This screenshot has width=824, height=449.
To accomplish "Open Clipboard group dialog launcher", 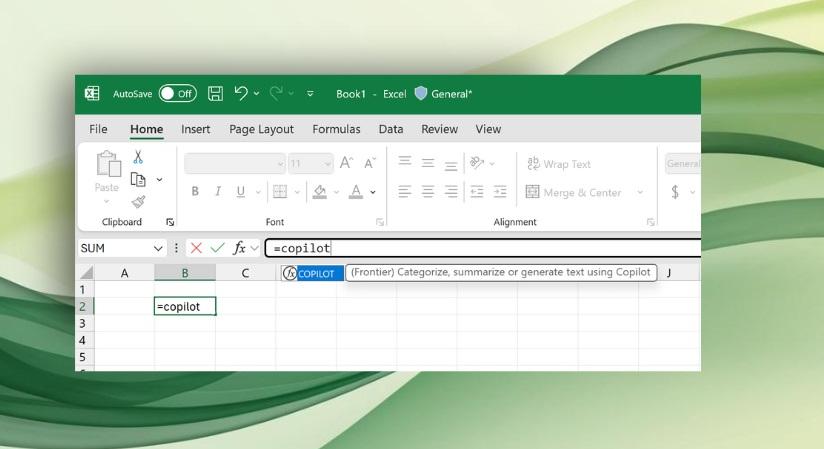I will pos(170,222).
